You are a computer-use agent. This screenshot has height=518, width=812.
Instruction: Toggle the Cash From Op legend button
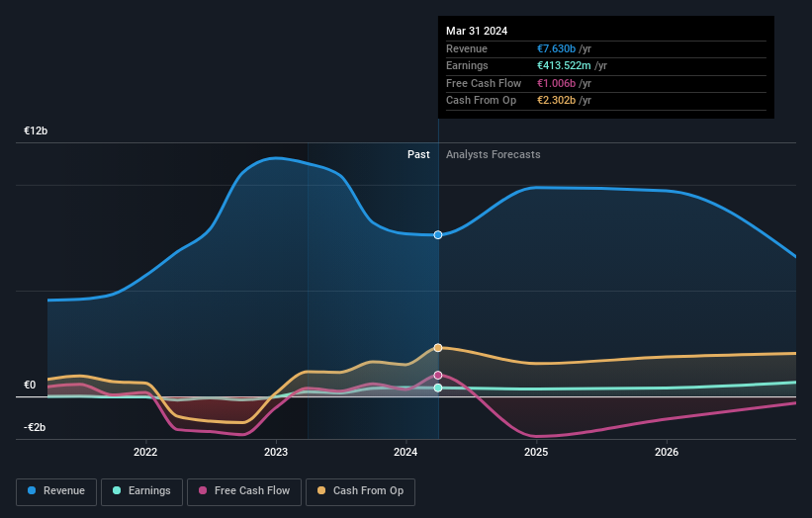(x=360, y=491)
